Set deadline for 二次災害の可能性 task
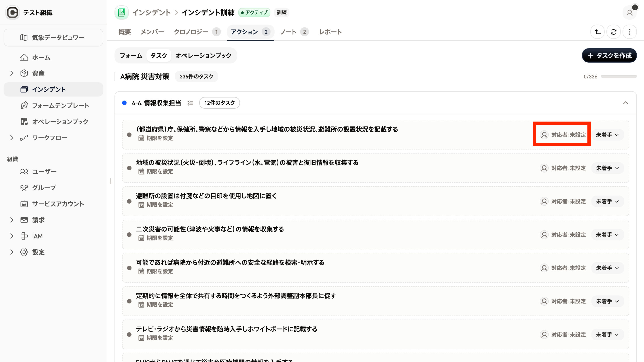This screenshot has height=362, width=644. pos(156,238)
